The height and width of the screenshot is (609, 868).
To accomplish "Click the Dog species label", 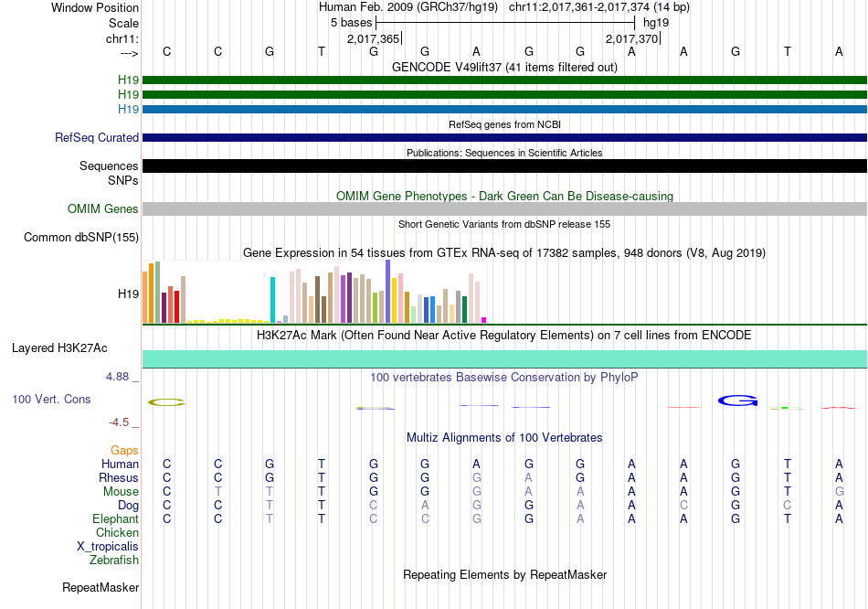I will [128, 506].
